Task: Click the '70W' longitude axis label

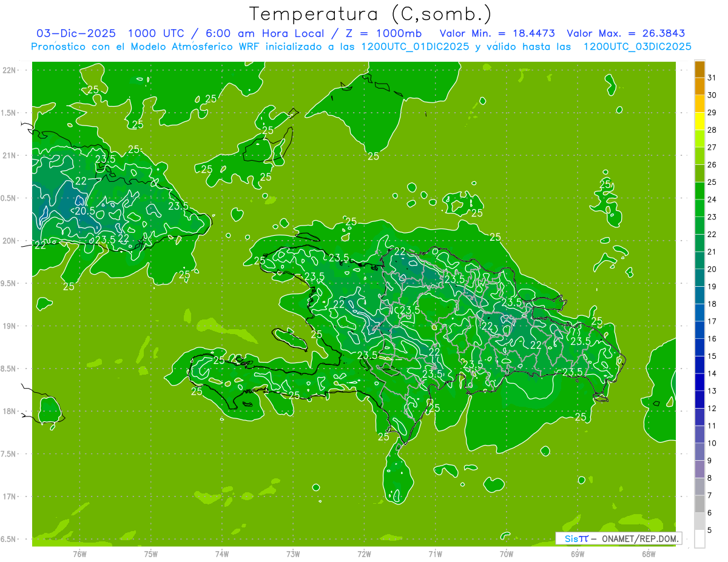Action: tap(507, 554)
